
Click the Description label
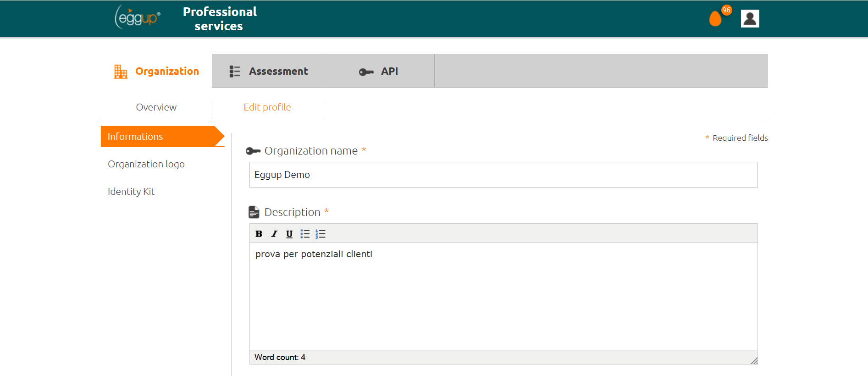[x=292, y=212]
